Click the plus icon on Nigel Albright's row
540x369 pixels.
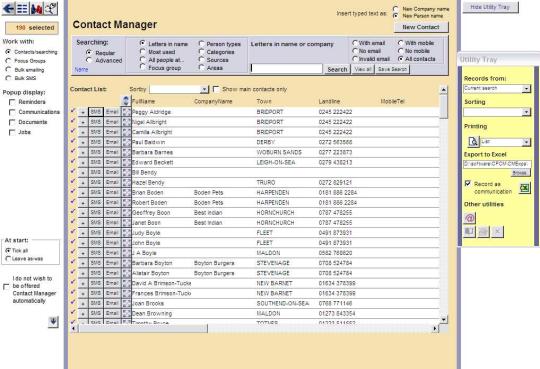pyautogui.click(x=83, y=122)
